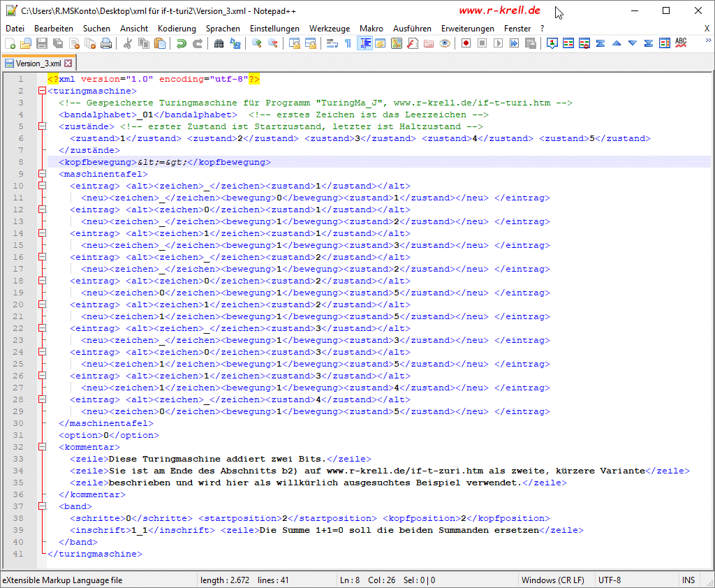
Task: Toggle show all characters pilcrow button
Action: point(348,43)
